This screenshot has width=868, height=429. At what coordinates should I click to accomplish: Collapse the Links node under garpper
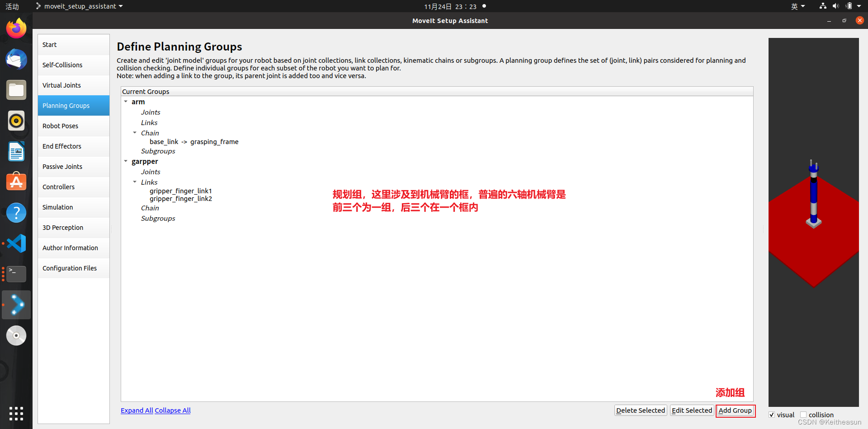[135, 182]
